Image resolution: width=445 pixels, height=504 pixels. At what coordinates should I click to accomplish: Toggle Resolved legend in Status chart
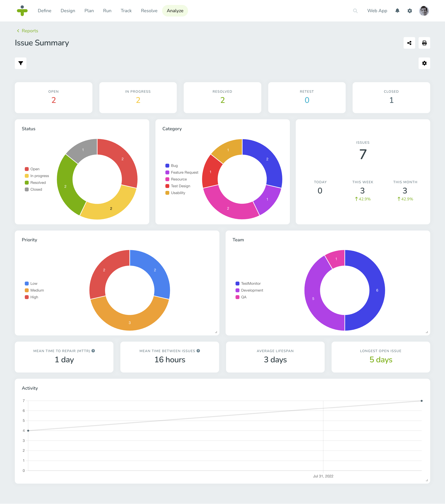35,182
